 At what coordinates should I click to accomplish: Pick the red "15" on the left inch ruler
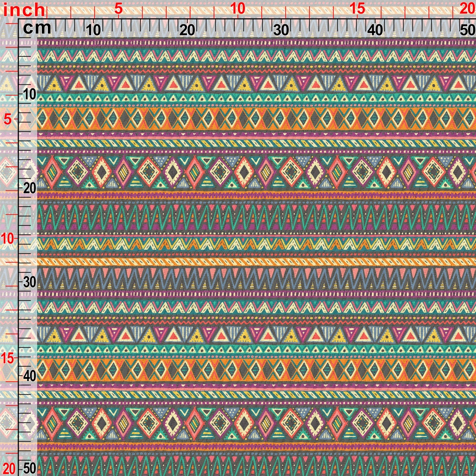[7, 358]
